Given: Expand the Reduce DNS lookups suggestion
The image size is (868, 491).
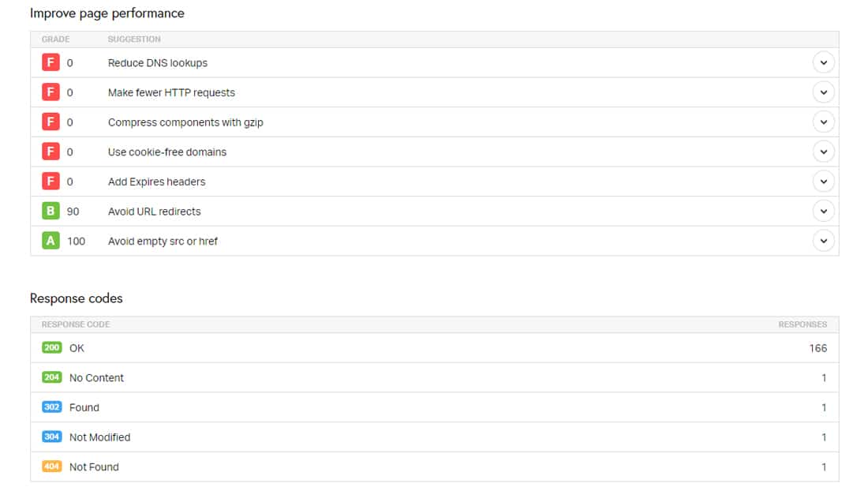Looking at the screenshot, I should [x=823, y=62].
